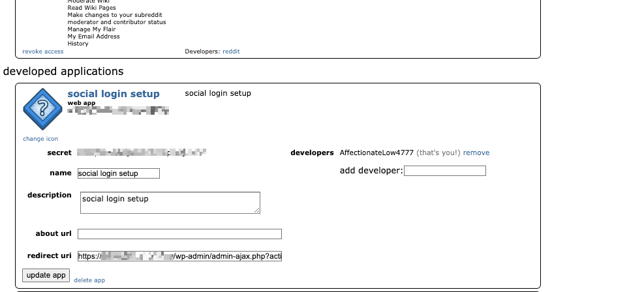Grab the description textarea resize handle
The height and width of the screenshot is (292, 644).
click(257, 210)
